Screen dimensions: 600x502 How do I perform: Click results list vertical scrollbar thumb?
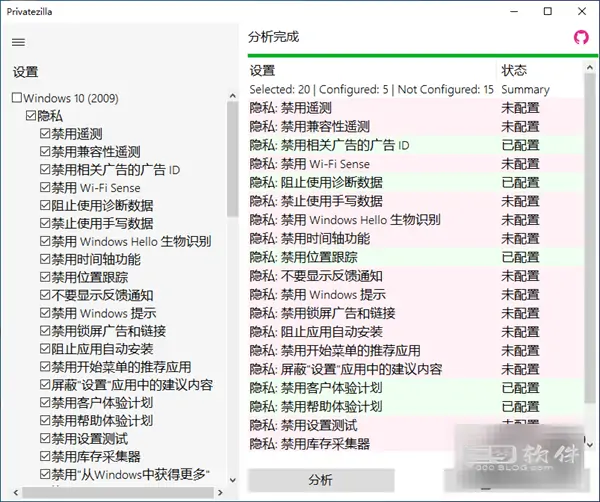590,238
